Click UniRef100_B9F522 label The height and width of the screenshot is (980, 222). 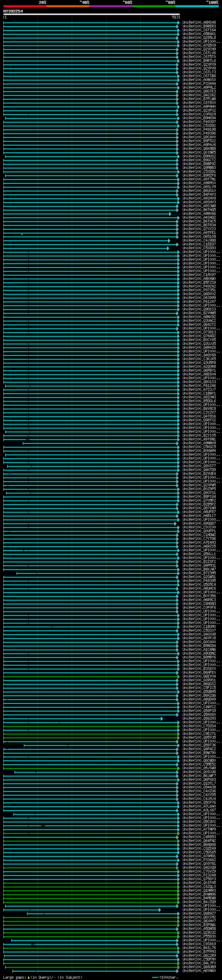coord(199,141)
